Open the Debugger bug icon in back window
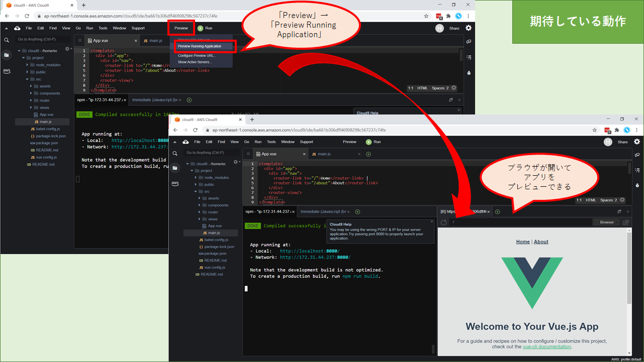Viewport: 644px width, 362px height. click(469, 72)
